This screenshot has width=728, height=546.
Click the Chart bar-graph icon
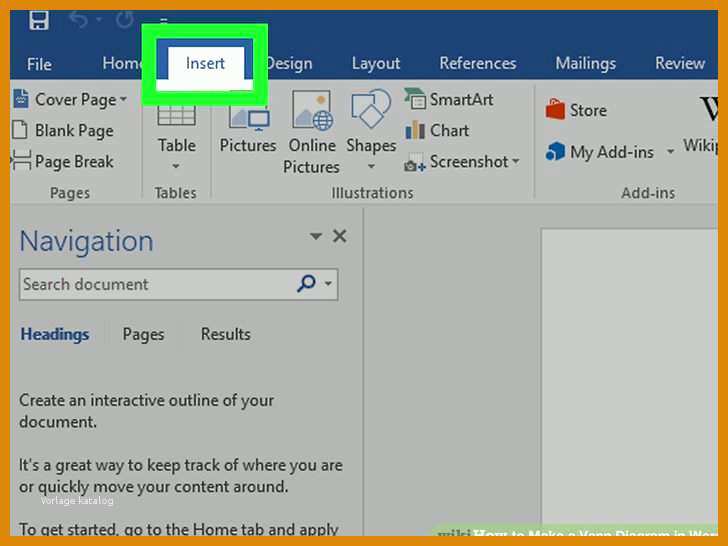tap(415, 130)
